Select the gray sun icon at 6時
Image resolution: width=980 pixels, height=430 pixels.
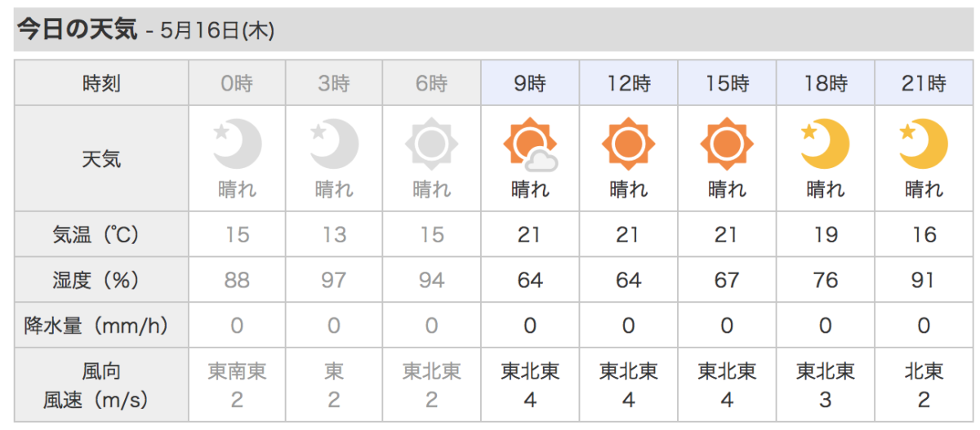click(432, 144)
